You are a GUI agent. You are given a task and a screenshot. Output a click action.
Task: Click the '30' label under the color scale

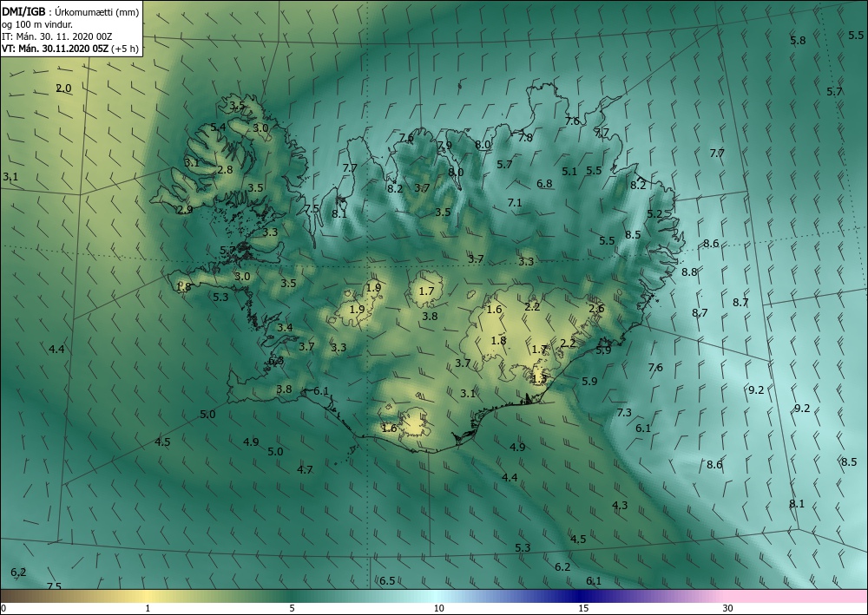point(728,608)
